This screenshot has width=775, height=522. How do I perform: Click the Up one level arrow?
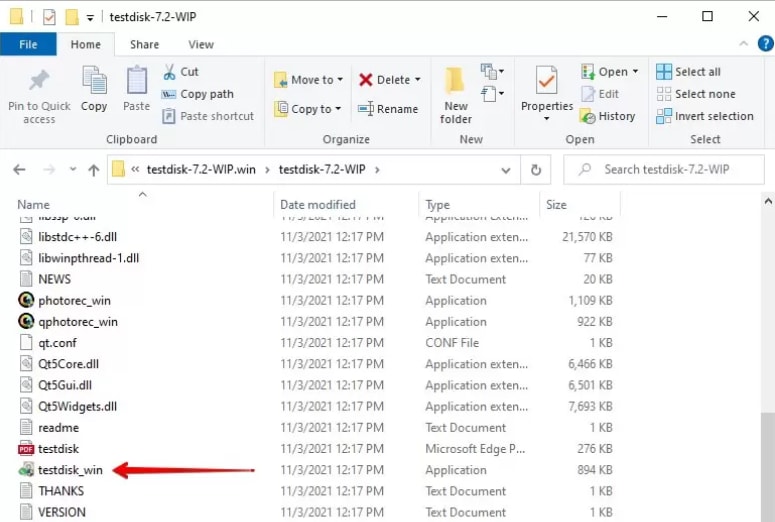point(93,170)
